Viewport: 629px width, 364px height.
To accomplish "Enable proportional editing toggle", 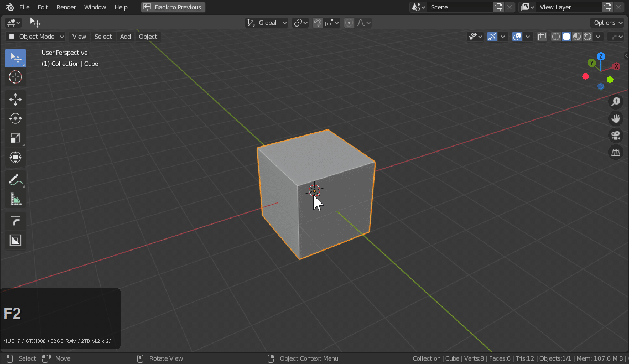I will 349,23.
